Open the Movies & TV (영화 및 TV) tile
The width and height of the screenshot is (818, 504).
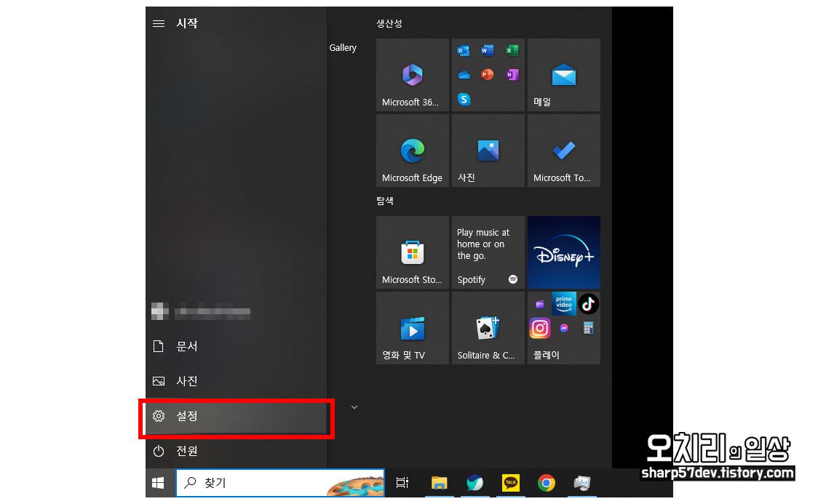[x=412, y=328]
